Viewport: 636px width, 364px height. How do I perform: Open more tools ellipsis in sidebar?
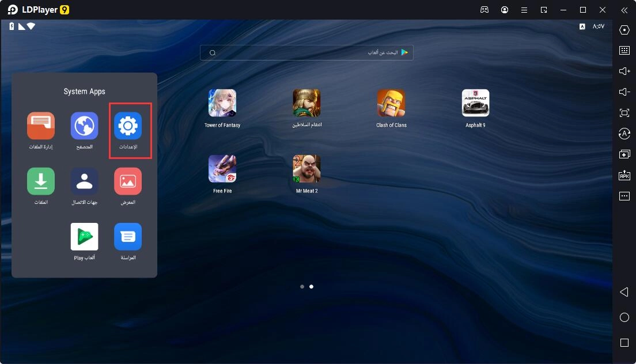point(624,196)
